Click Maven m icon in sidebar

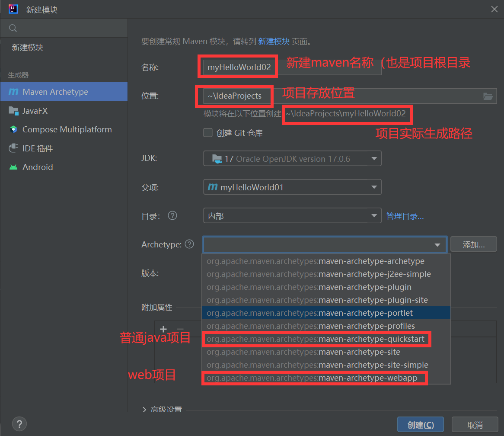pos(13,92)
